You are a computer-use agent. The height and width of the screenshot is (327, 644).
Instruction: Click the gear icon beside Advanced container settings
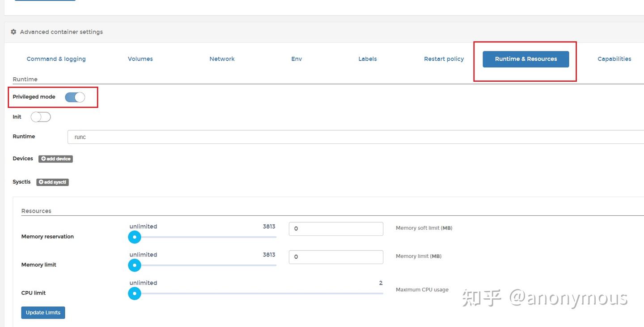(13, 32)
